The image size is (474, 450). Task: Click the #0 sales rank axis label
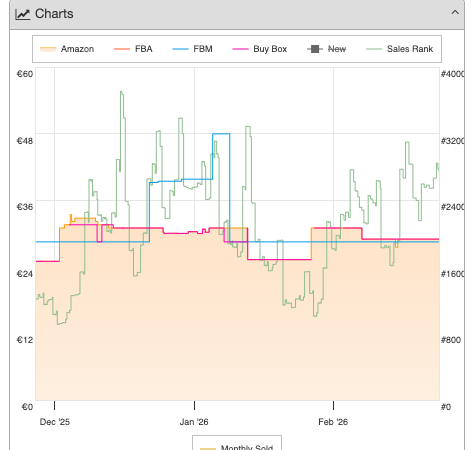tap(446, 407)
